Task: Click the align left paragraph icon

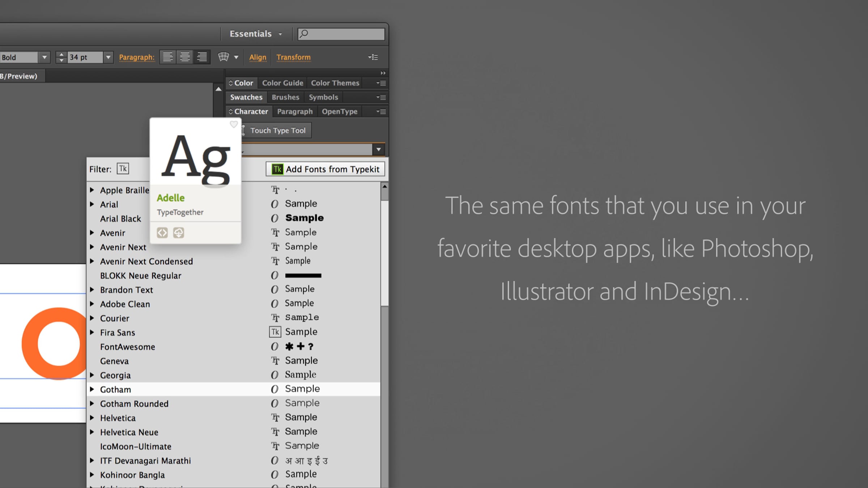Action: (x=167, y=57)
